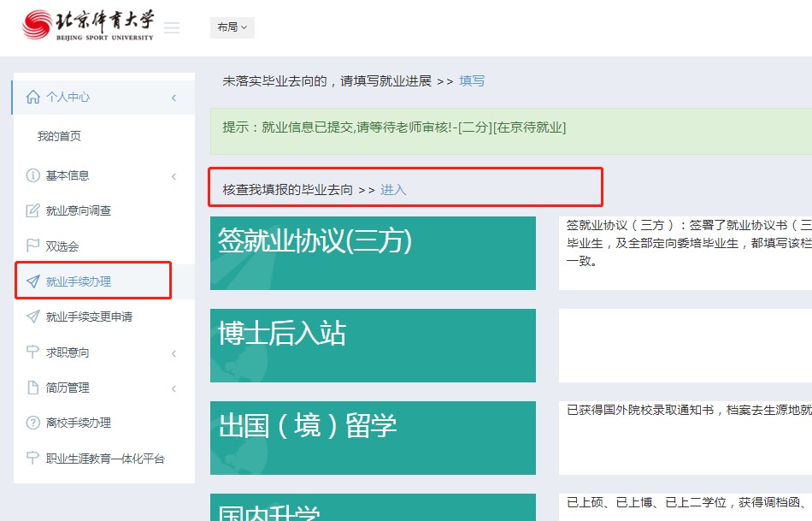Select the 签就业协议(三方) green tile

point(373,253)
